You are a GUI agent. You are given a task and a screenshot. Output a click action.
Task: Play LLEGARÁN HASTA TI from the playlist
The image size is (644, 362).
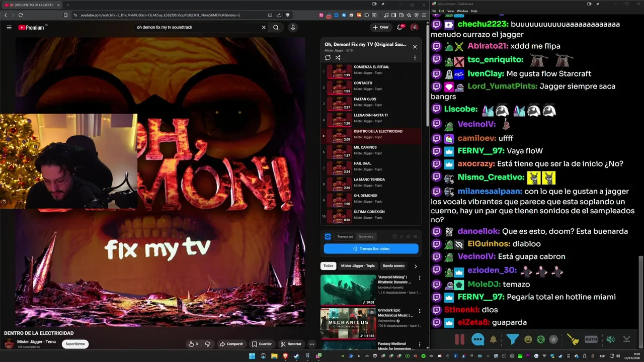tap(371, 120)
